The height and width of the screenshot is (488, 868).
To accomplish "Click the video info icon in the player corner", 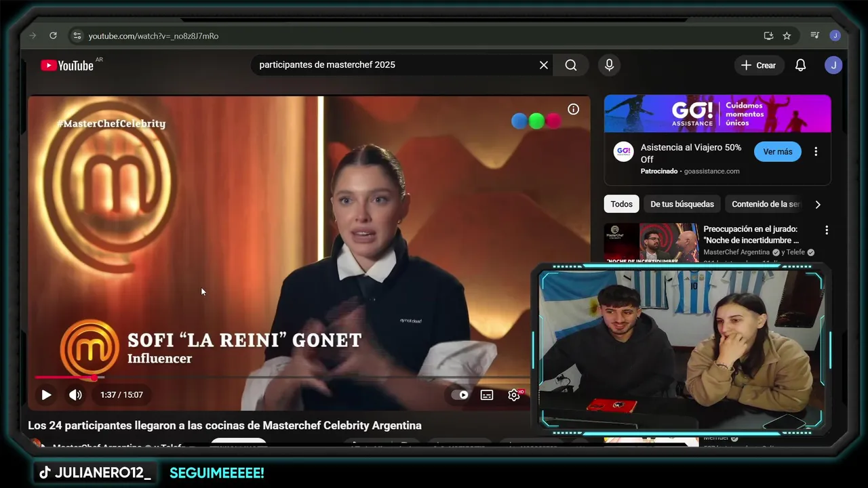I will [574, 109].
